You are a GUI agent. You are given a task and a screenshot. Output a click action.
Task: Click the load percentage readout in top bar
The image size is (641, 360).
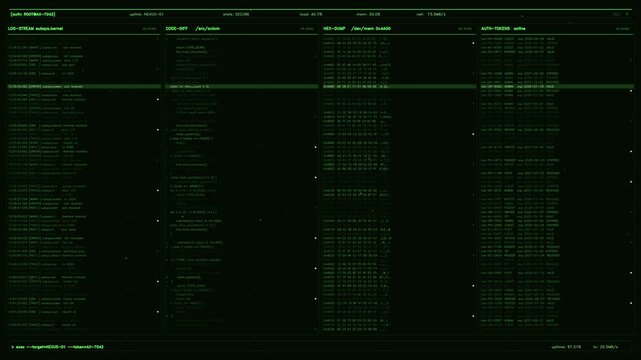coord(311,14)
